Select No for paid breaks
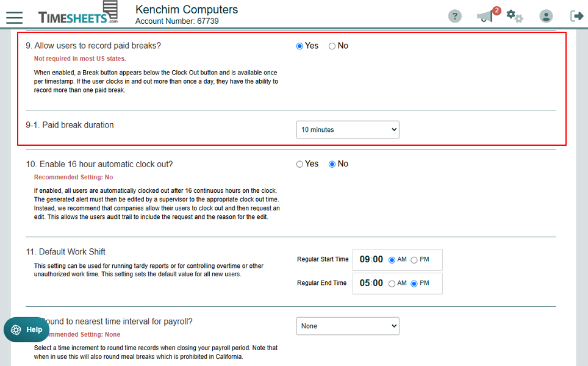Screen dimensions: 588x366 pos(332,46)
